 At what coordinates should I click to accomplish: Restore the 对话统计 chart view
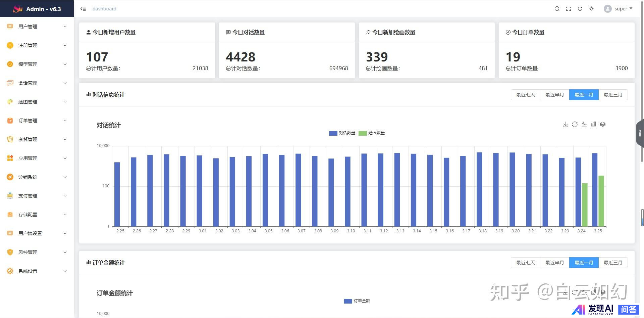tap(575, 125)
